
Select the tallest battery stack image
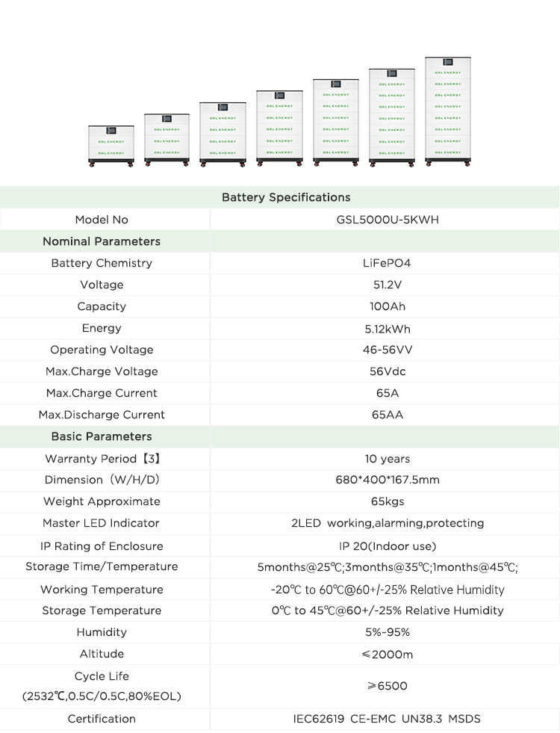point(447,110)
